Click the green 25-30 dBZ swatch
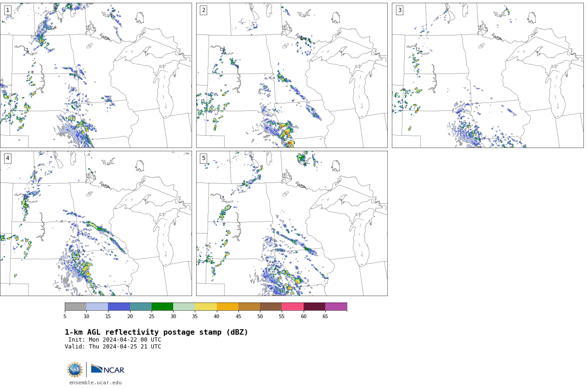Screen dimensions: 588x388 (x=162, y=307)
